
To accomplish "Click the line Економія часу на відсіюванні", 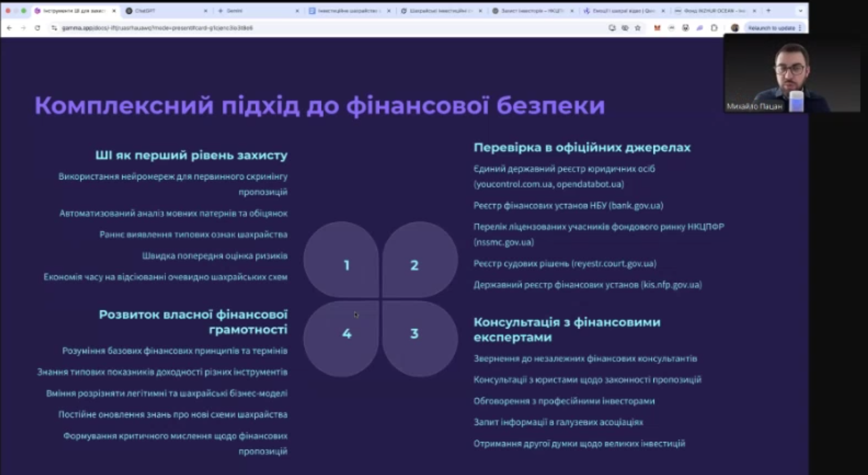I will (165, 277).
